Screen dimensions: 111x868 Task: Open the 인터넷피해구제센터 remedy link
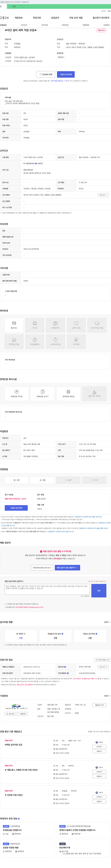(x=29, y=607)
